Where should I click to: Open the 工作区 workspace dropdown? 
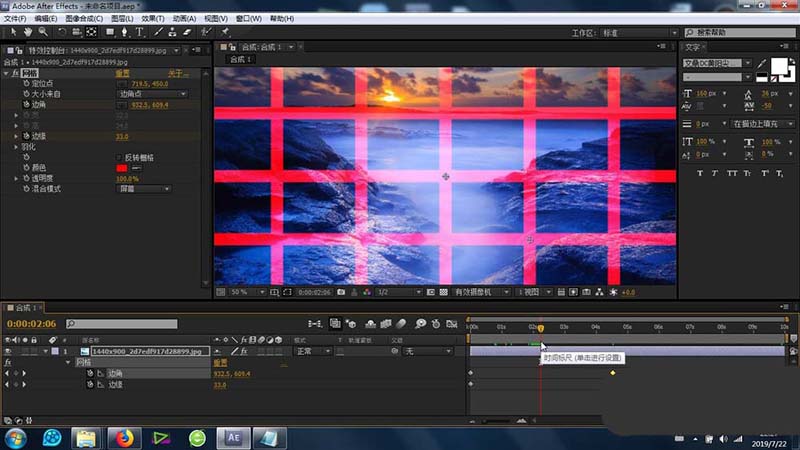(639, 33)
